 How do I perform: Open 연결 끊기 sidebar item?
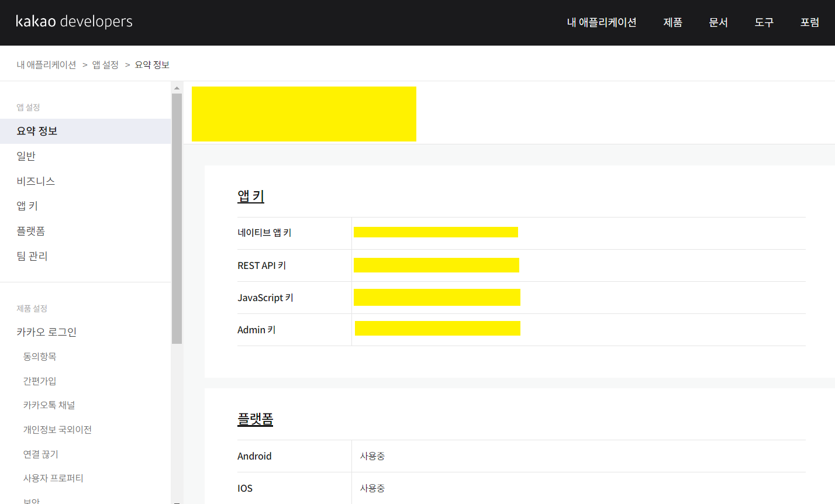coord(40,454)
